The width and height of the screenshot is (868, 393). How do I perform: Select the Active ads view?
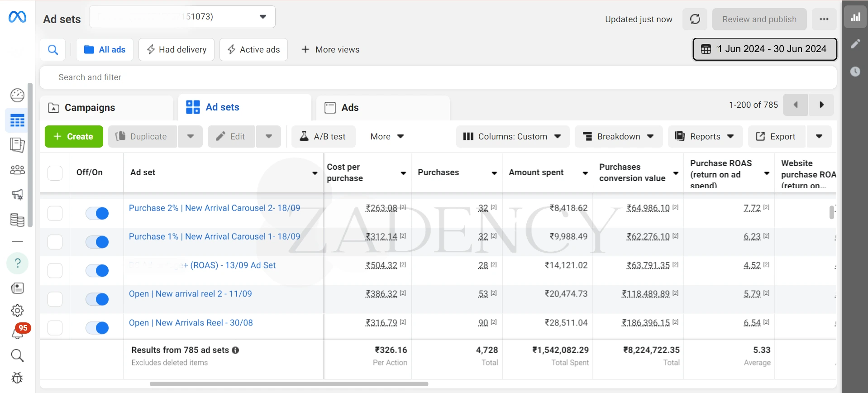(x=253, y=49)
